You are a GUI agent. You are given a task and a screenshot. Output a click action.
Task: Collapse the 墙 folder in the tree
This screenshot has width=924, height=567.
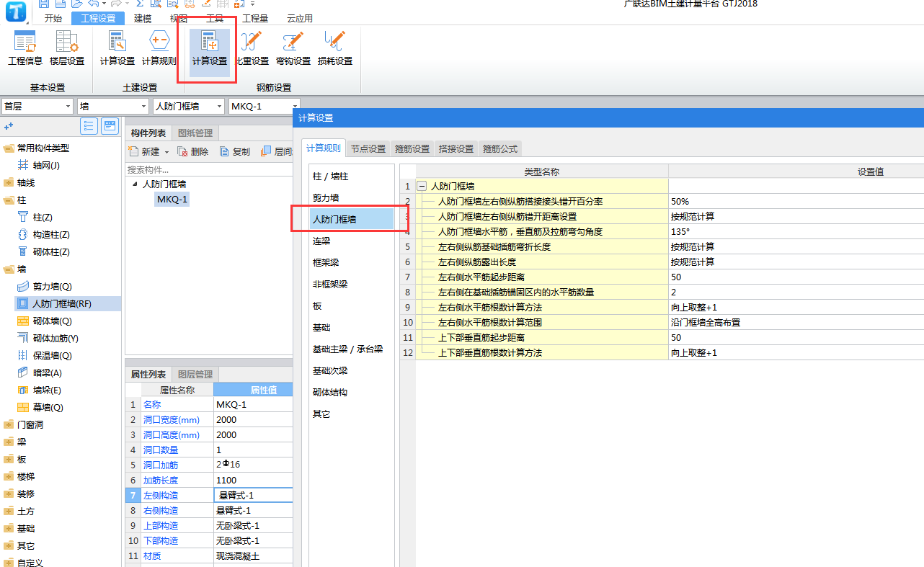8,269
